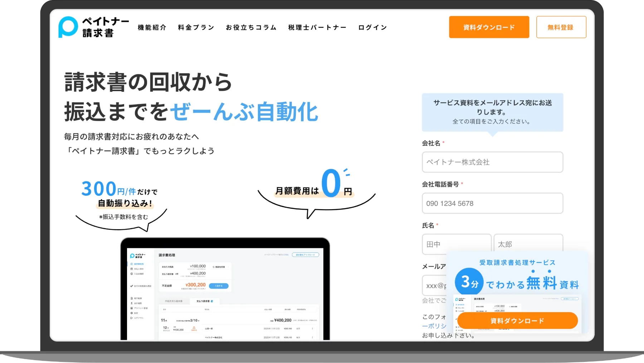644x363 pixels.
Task: Open the ーポリシー privacy policy link
Action: point(434,326)
